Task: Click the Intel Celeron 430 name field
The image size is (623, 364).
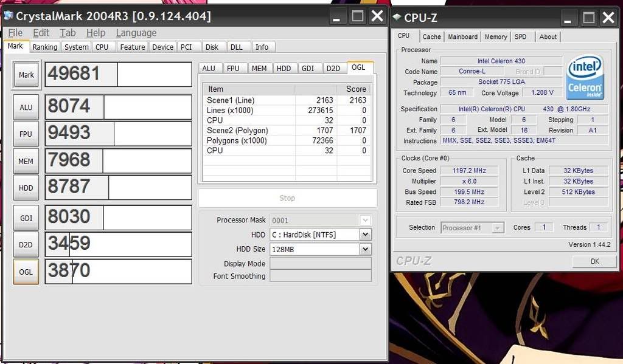Action: 501,61
